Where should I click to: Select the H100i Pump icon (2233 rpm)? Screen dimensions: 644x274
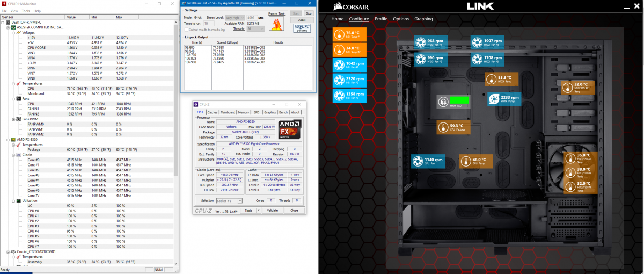(x=493, y=100)
